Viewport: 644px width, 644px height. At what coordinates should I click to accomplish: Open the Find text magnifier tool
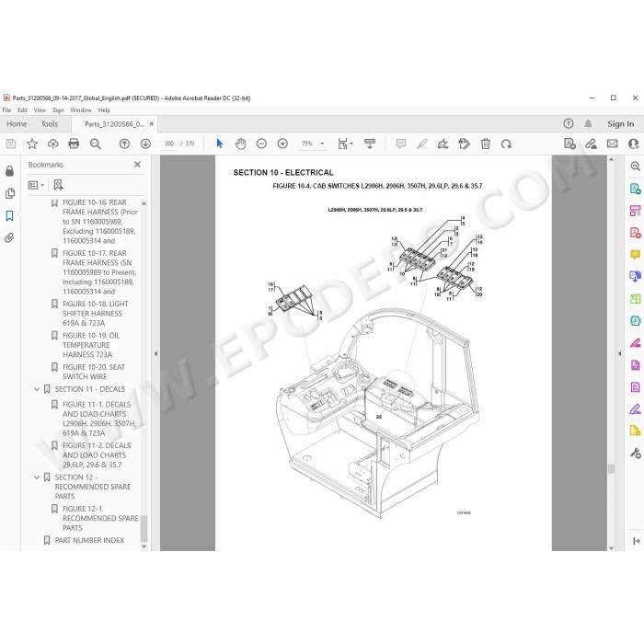coord(96,144)
